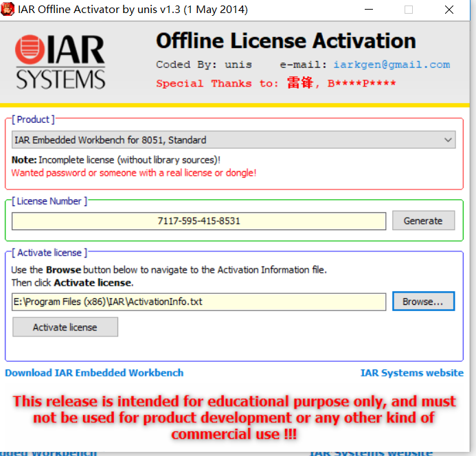This screenshot has height=456, width=476.
Task: Click the iarkgen@gmail.com email link
Action: (392, 65)
